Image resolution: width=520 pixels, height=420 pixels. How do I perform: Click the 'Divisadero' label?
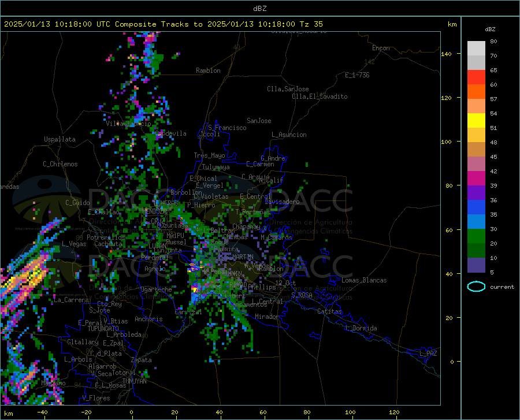tap(282, 202)
